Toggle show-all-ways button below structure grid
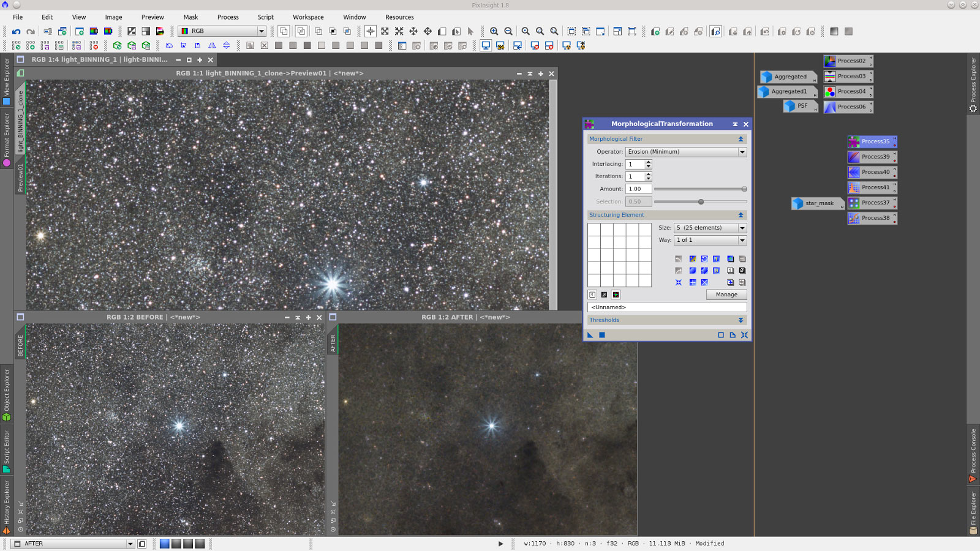The image size is (980, 551). pos(616,294)
